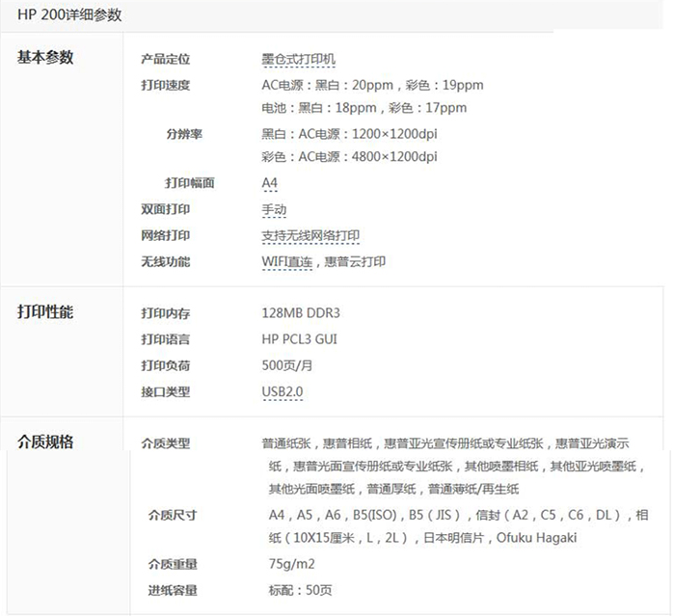This screenshot has height=616, width=673.
Task: Click the HP PCL3 GUI value
Action: tap(299, 339)
